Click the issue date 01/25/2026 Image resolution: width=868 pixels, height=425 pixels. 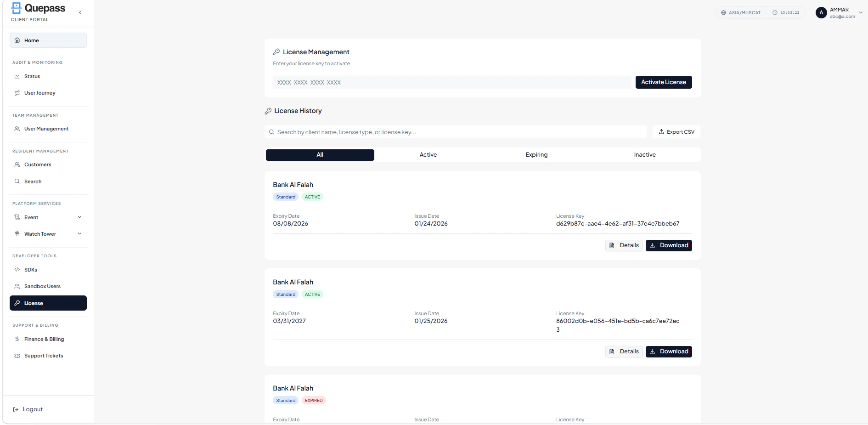click(431, 321)
